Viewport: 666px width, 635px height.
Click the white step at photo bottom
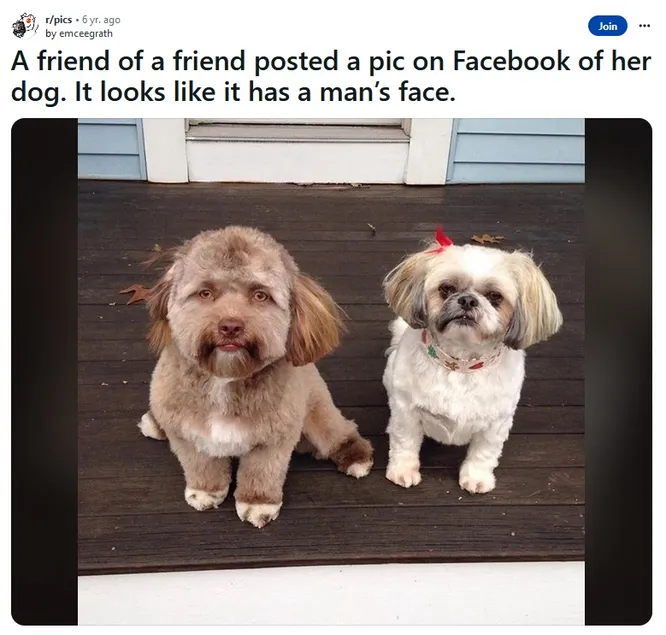331,593
